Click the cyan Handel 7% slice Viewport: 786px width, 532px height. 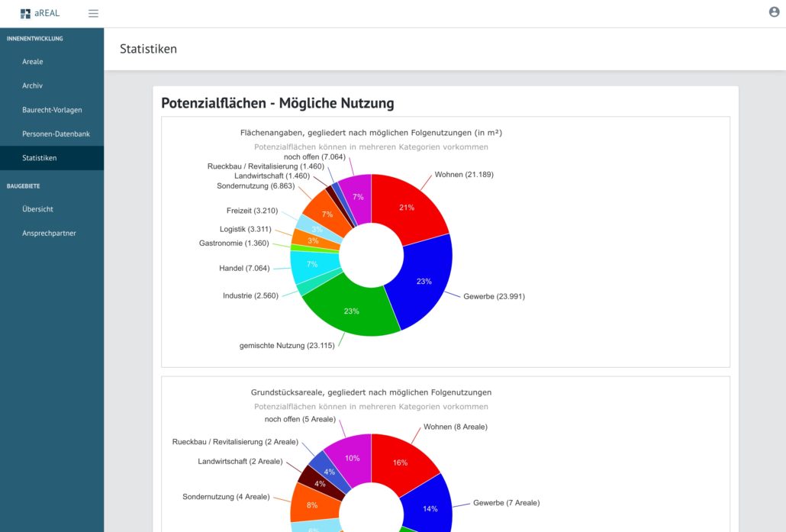pyautogui.click(x=312, y=265)
